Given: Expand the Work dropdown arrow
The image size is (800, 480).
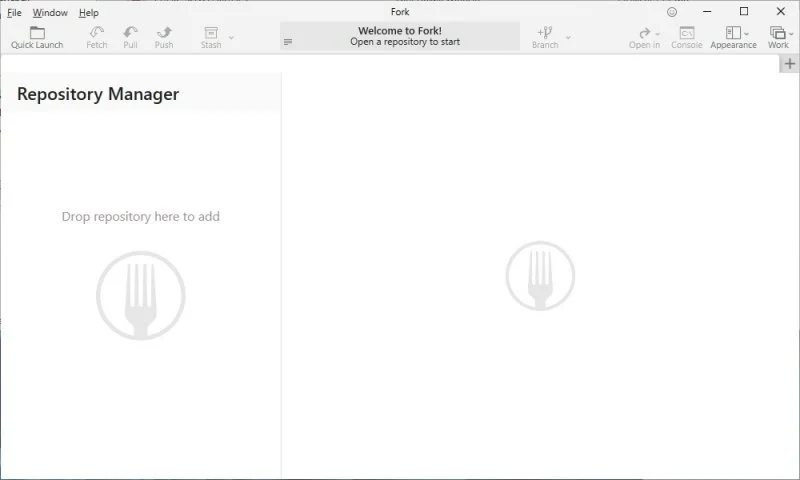Looking at the screenshot, I should 791,34.
